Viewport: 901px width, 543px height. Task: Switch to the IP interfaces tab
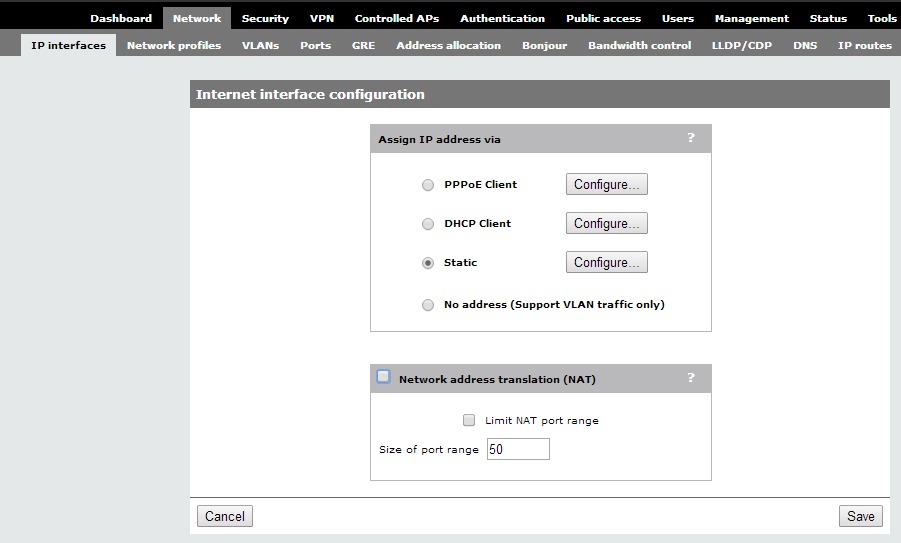68,45
